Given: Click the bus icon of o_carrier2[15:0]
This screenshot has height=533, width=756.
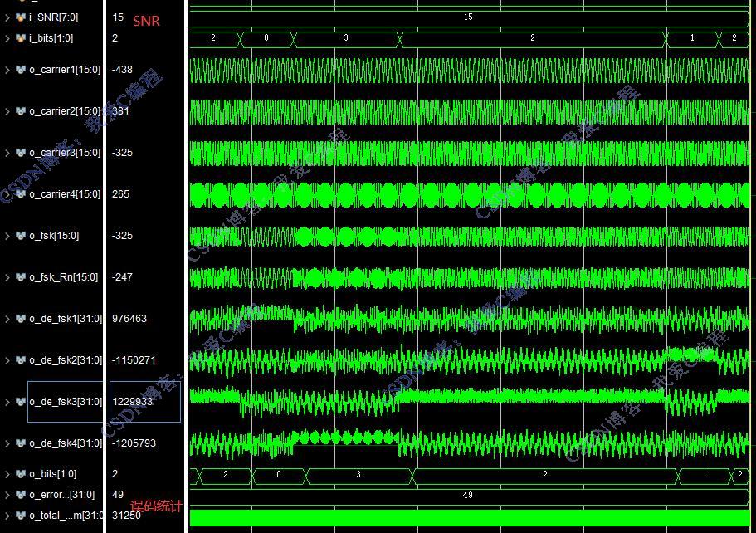Looking at the screenshot, I should click(x=20, y=111).
